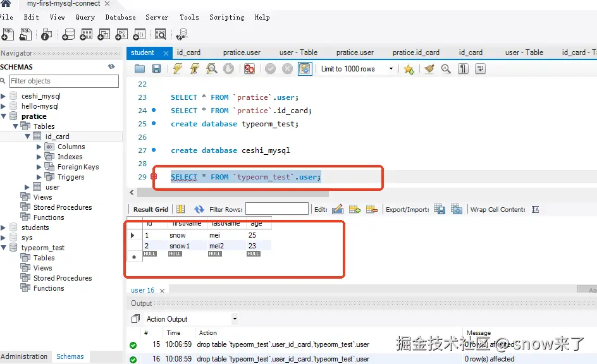The width and height of the screenshot is (597, 364).
Task: Open find panel magnifier icon in editor
Action: pyautogui.click(x=446, y=69)
